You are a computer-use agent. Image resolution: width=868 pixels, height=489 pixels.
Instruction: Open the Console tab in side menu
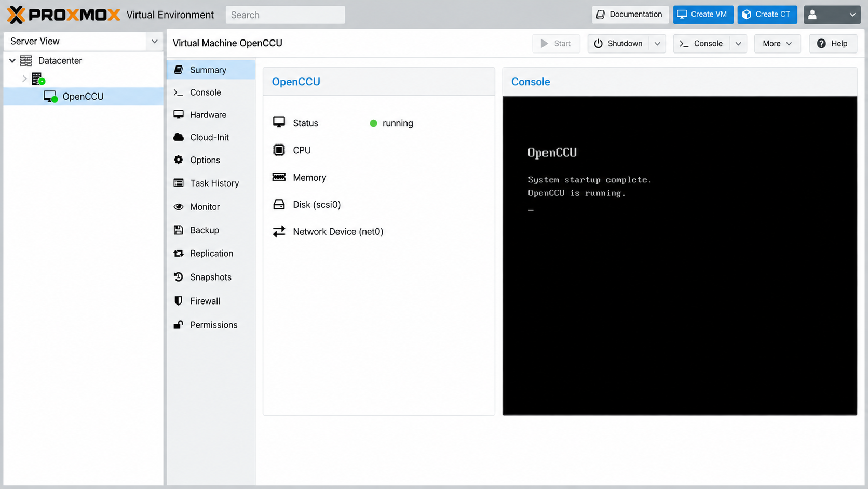[x=211, y=92]
